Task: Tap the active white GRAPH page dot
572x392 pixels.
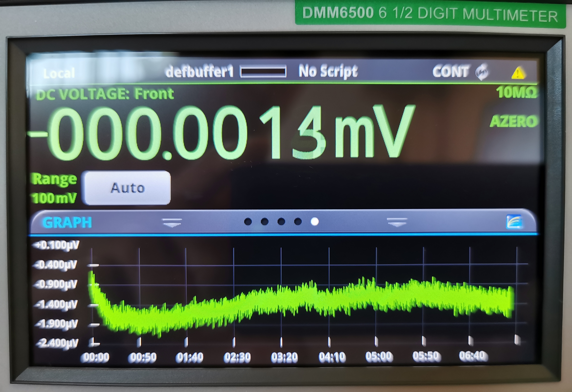Action: point(314,222)
